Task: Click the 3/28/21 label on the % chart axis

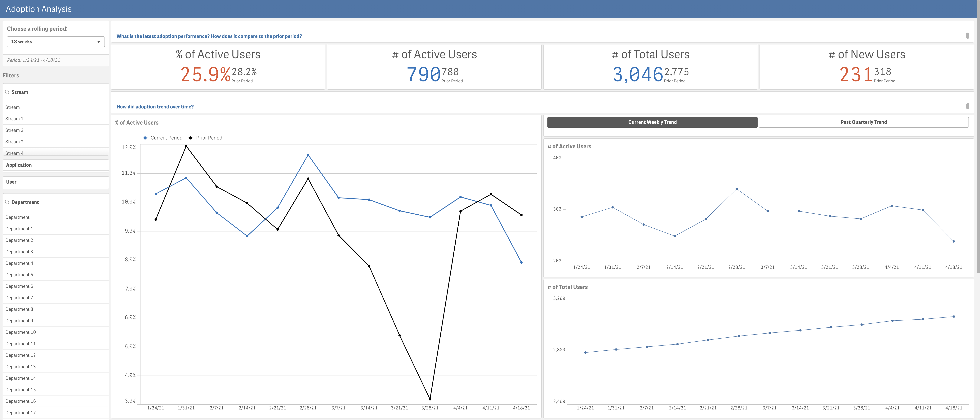Action: pos(430,408)
